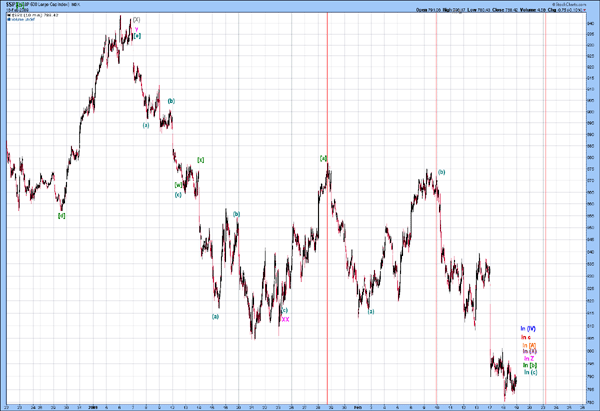Select the green [w] wave label
600x411 pixels.
click(178, 185)
